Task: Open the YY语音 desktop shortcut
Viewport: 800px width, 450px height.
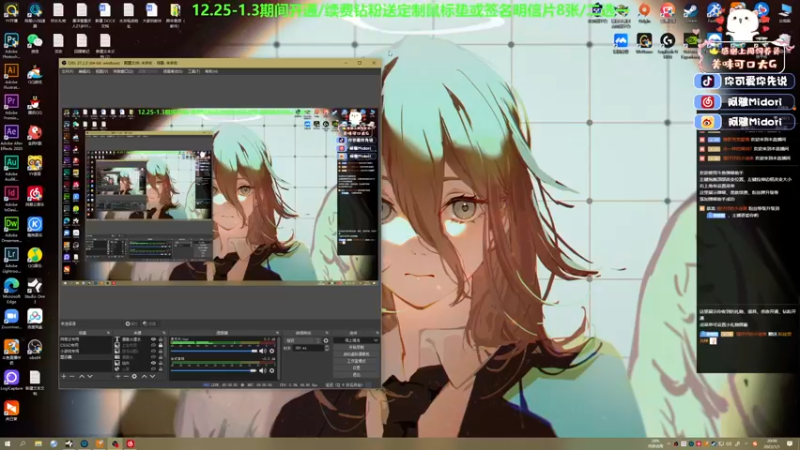Action: (35, 166)
